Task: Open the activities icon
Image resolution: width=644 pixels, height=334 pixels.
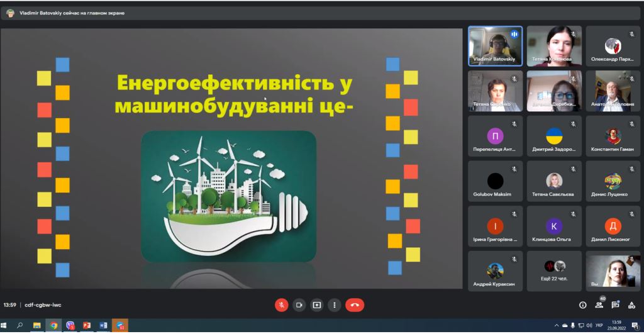Action: pyautogui.click(x=631, y=305)
